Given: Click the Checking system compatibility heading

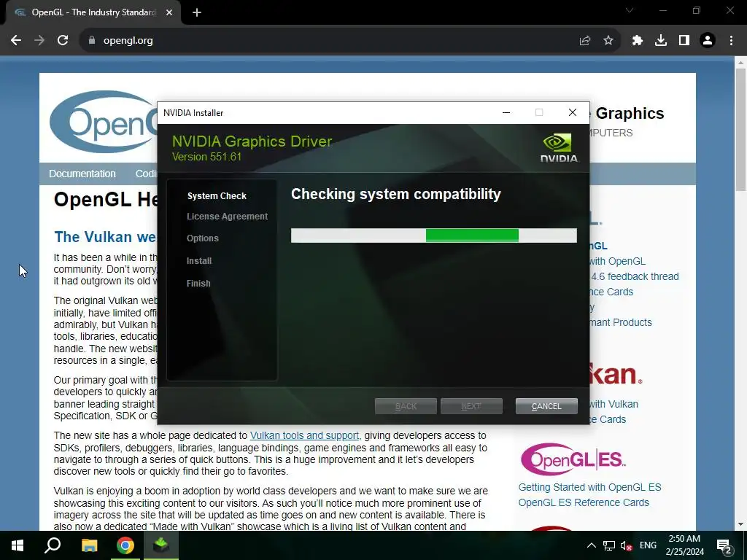Looking at the screenshot, I should [x=396, y=194].
